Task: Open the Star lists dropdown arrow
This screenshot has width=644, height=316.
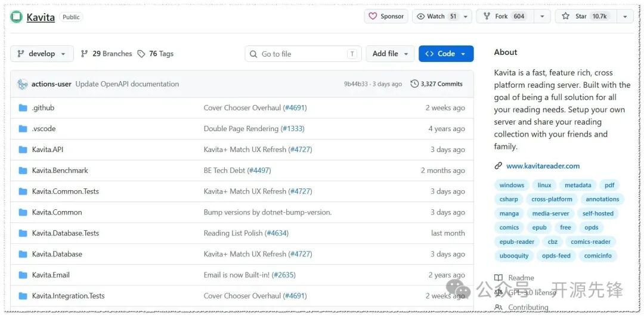Action: [625, 17]
